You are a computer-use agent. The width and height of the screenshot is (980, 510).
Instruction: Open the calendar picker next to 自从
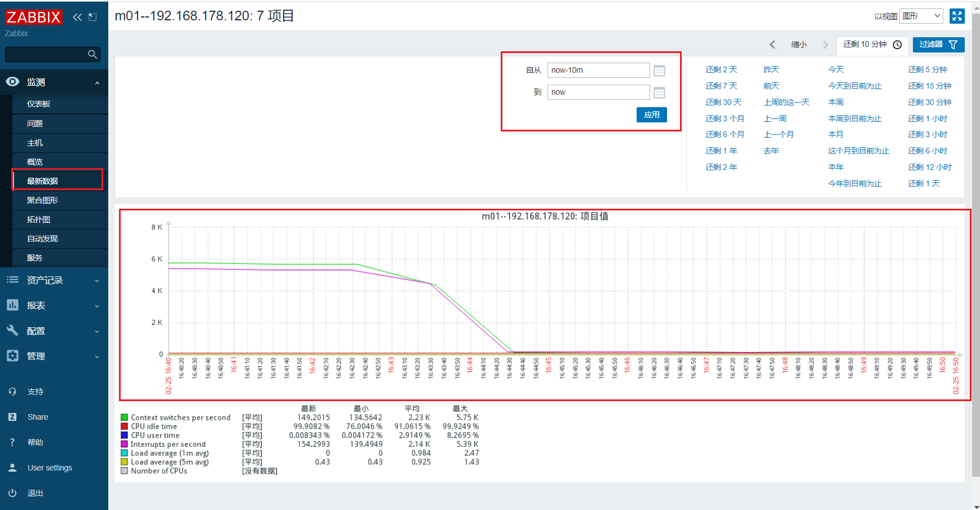click(x=659, y=70)
